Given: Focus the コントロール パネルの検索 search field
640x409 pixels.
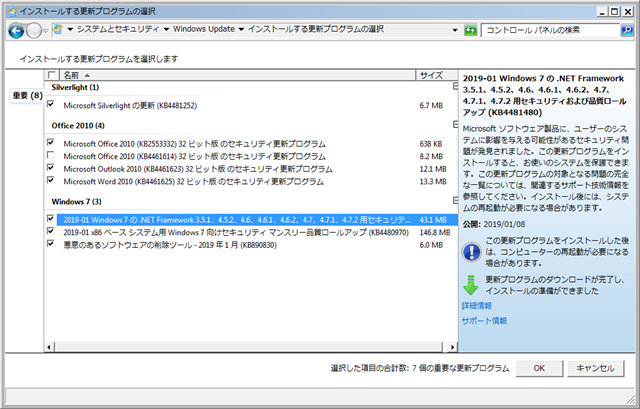Looking at the screenshot, I should [551, 30].
